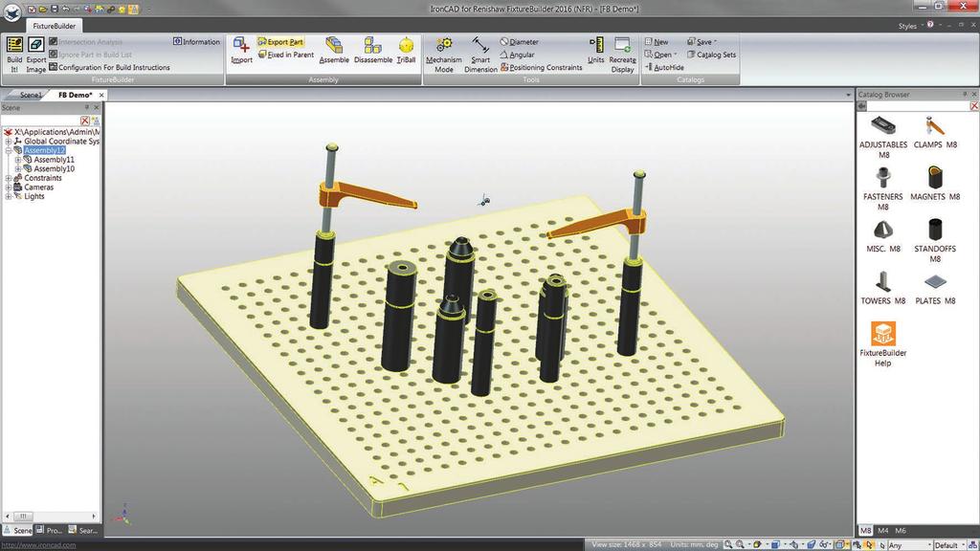
Task: Select the Smart Dimension tool
Action: point(480,55)
